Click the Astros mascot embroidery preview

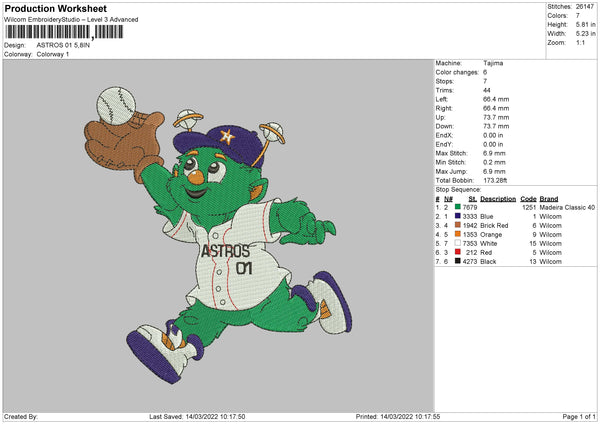pos(217,233)
